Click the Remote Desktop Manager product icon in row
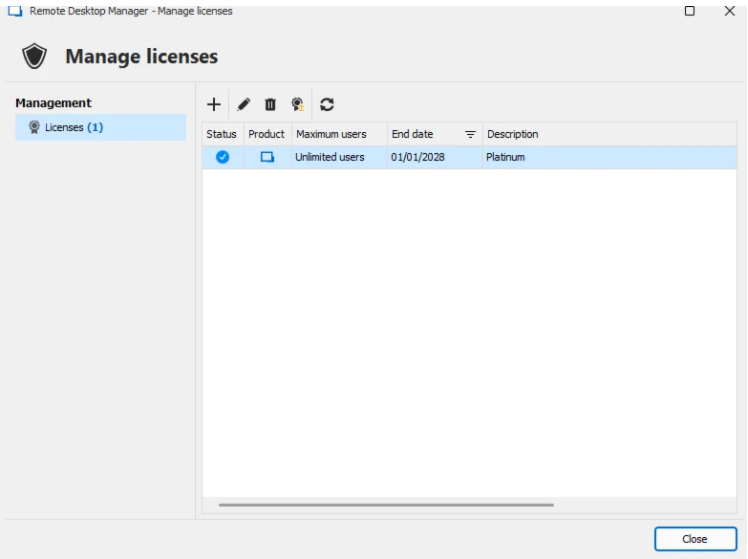Viewport: 748px width, 559px height. [267, 157]
